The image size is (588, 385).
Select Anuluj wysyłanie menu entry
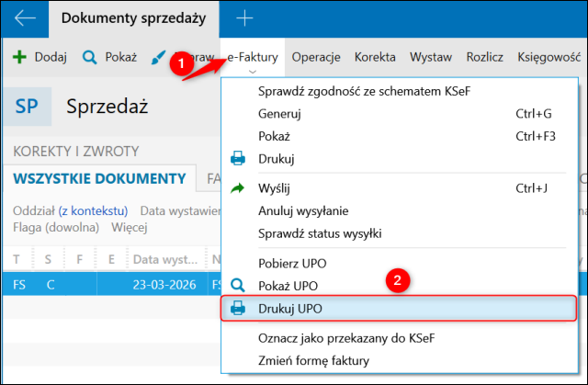[303, 210]
